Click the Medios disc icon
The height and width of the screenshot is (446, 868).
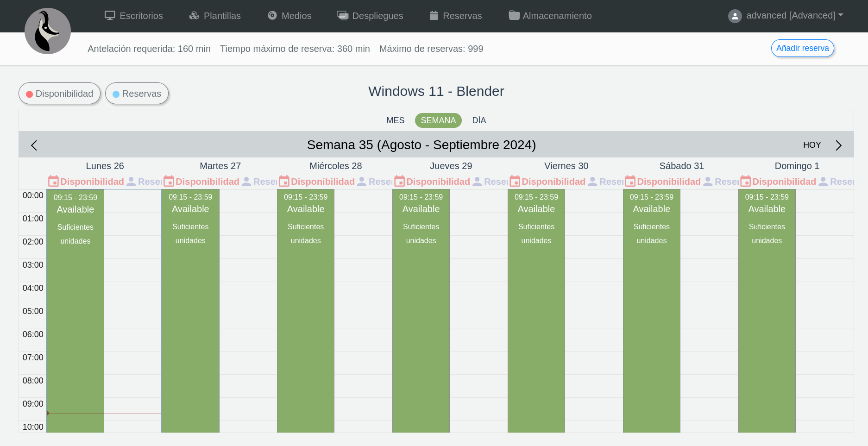pos(272,16)
